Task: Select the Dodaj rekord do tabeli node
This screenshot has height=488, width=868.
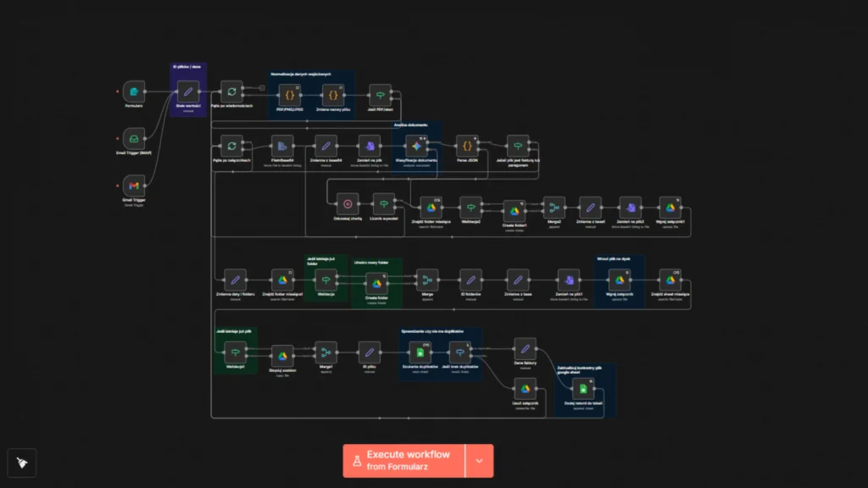Action: 582,389
